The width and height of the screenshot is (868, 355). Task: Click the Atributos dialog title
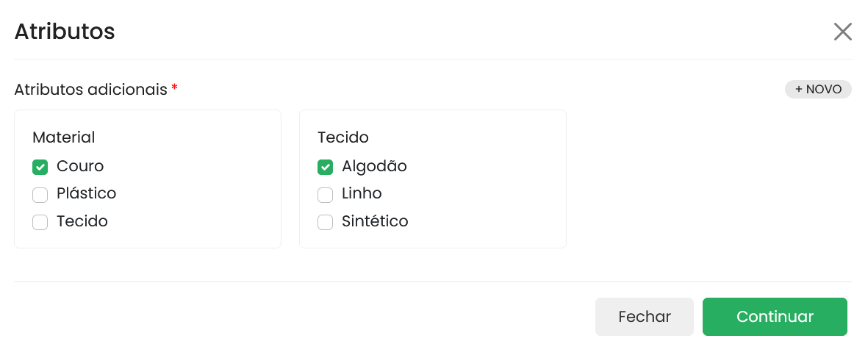pyautogui.click(x=65, y=32)
